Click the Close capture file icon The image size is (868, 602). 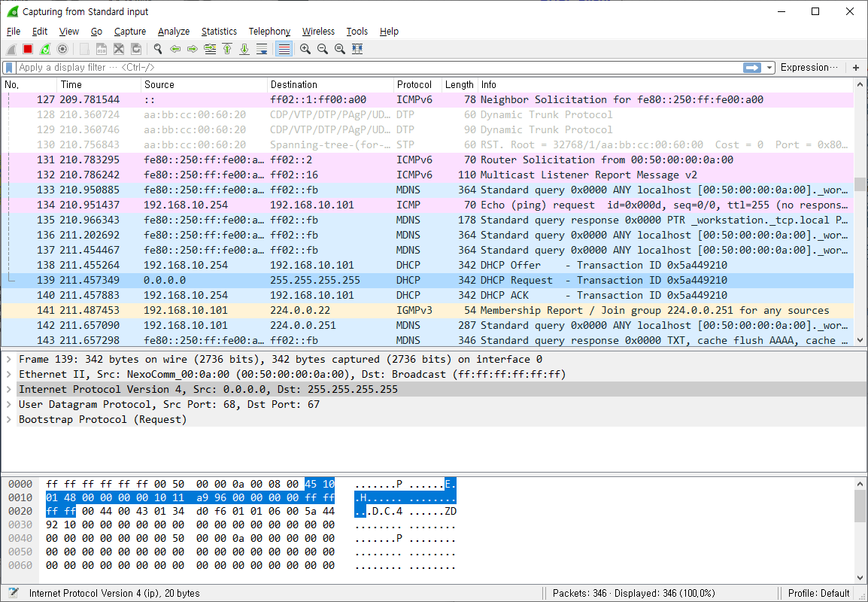[x=118, y=50]
